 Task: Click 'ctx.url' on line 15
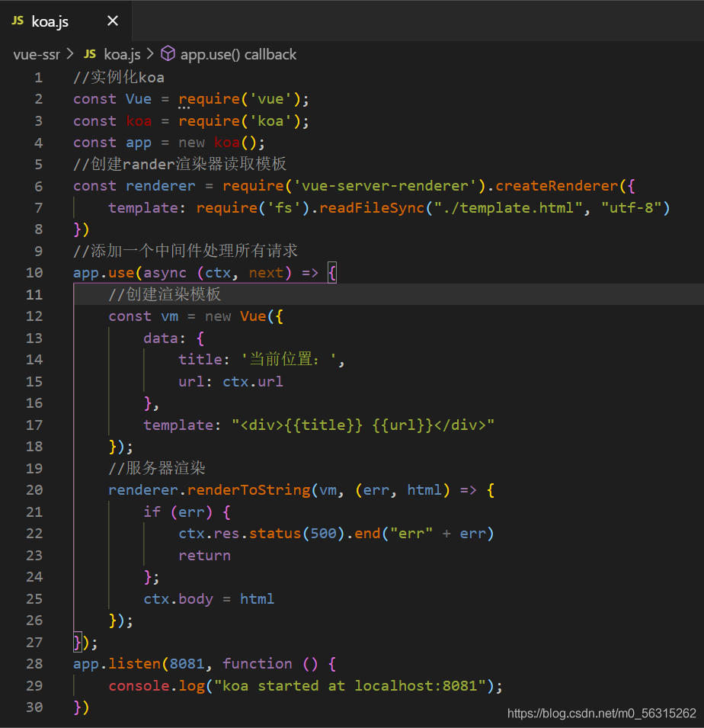(252, 382)
